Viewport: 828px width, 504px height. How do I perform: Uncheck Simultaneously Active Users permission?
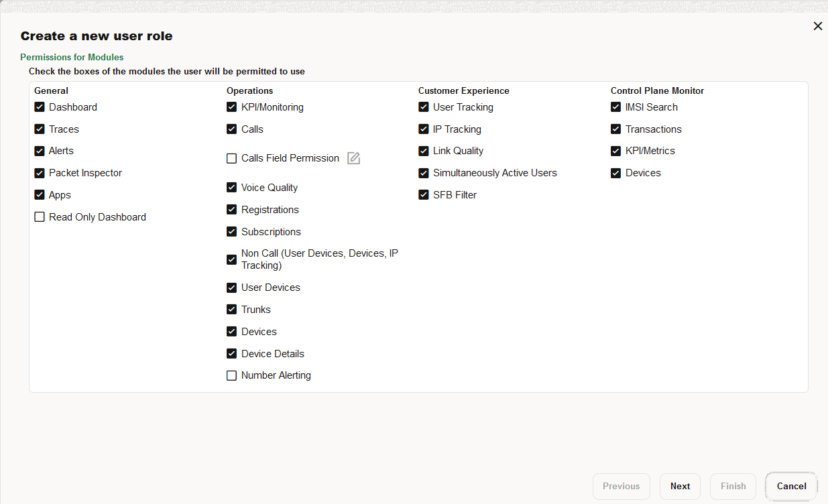tap(423, 173)
